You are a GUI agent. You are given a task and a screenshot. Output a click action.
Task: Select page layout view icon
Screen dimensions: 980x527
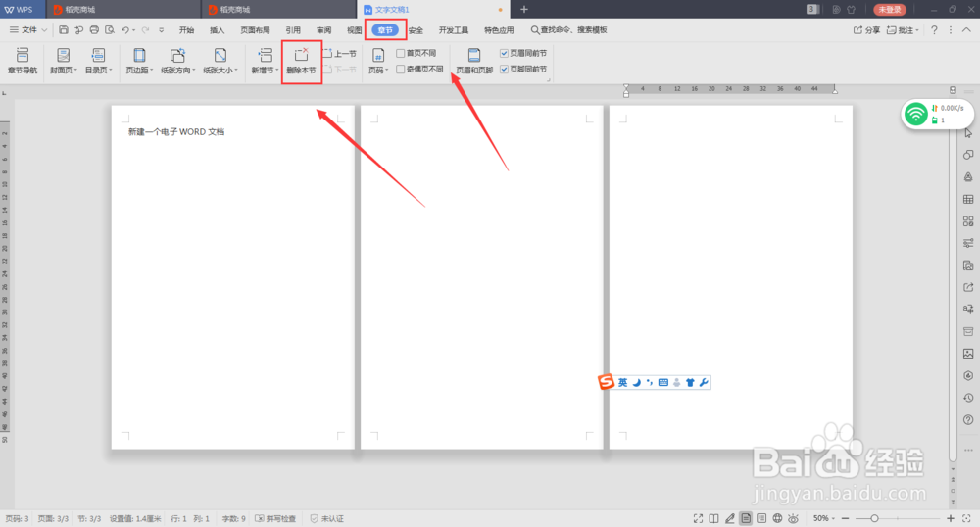point(746,518)
